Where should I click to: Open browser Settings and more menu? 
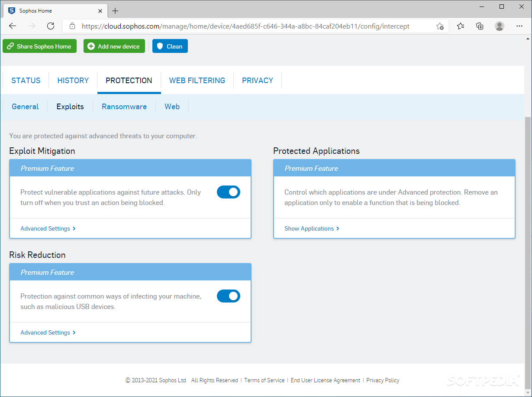[x=519, y=26]
